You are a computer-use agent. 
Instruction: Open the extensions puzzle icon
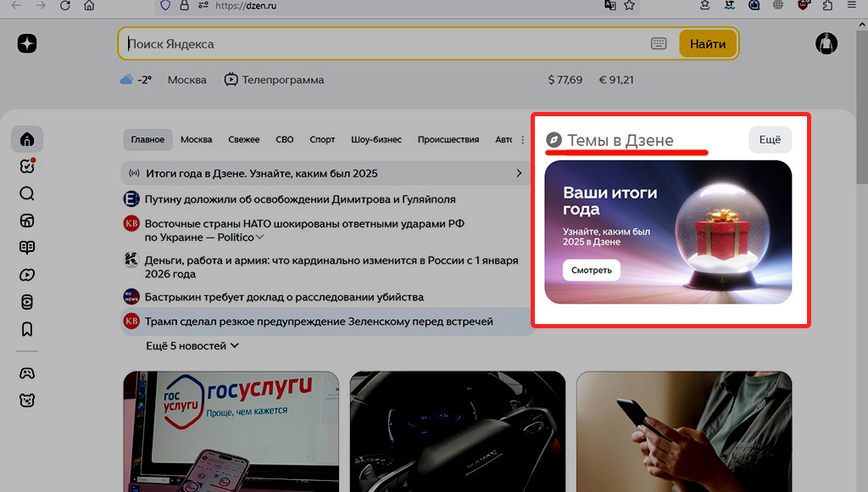click(827, 6)
